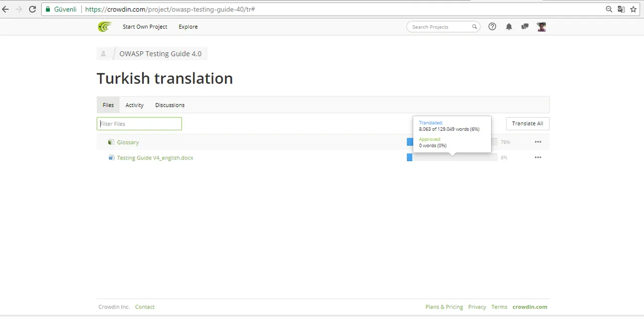
Task: Open the Glossary file link
Action: [128, 142]
